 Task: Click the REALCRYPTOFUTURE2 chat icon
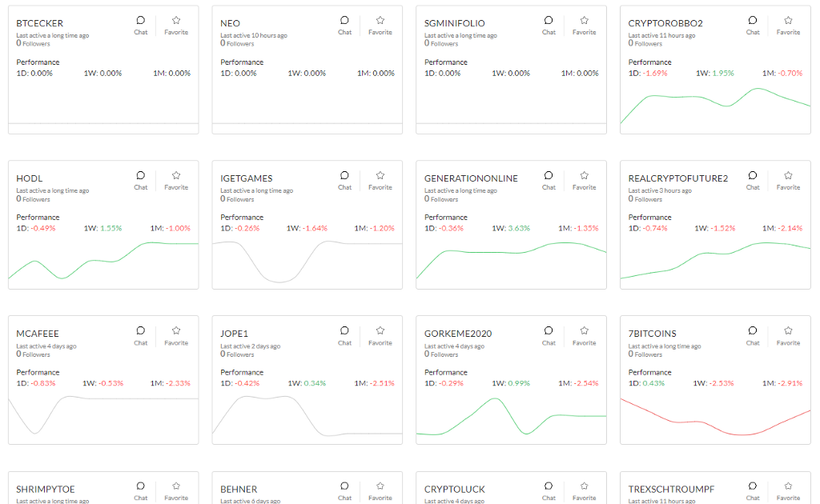tap(753, 180)
